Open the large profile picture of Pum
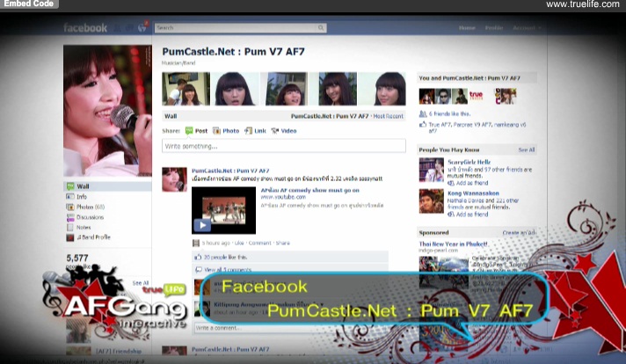The width and height of the screenshot is (626, 364). [x=107, y=111]
